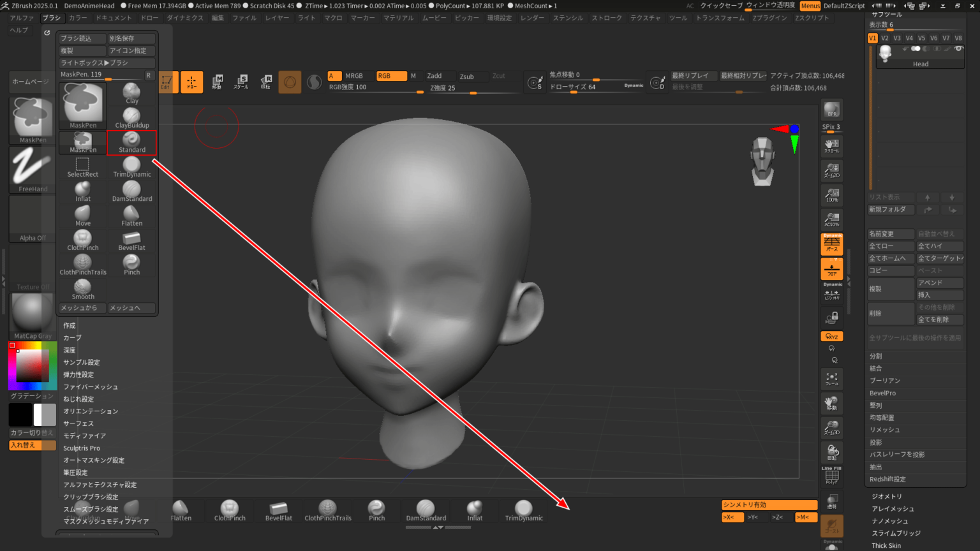Select the Move brush
The width and height of the screenshot is (980, 551).
[x=82, y=216]
